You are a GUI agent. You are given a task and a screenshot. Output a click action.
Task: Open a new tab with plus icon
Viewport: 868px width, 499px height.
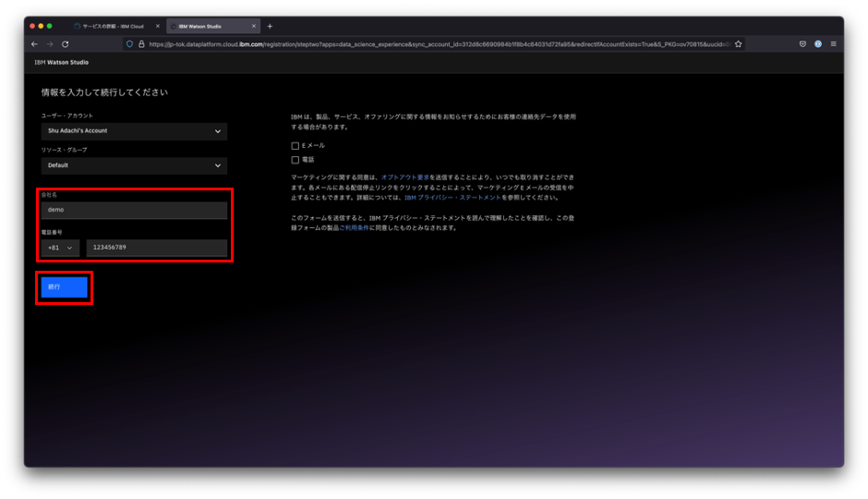[x=271, y=26]
